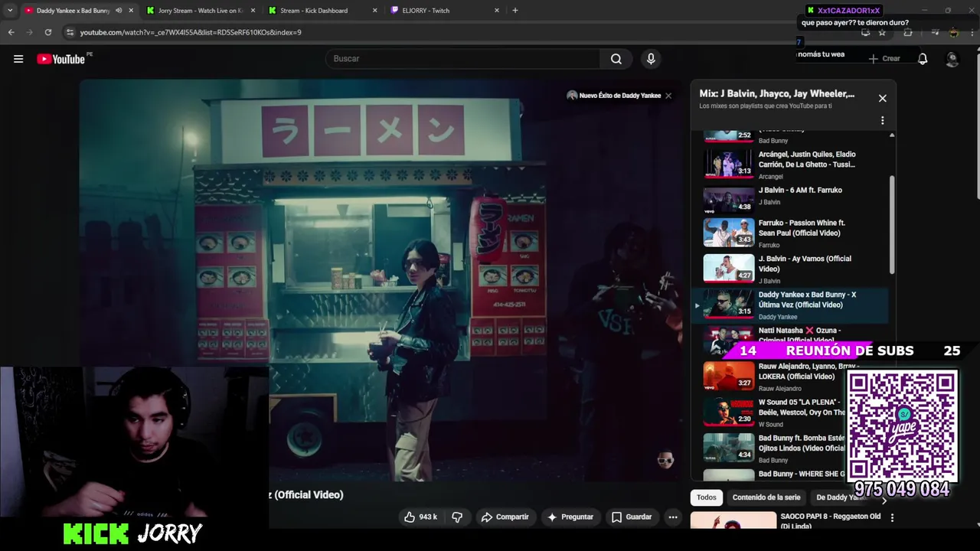Open SAOCO PAPI 8 video menu dots
This screenshot has height=551, width=980.
(x=891, y=517)
